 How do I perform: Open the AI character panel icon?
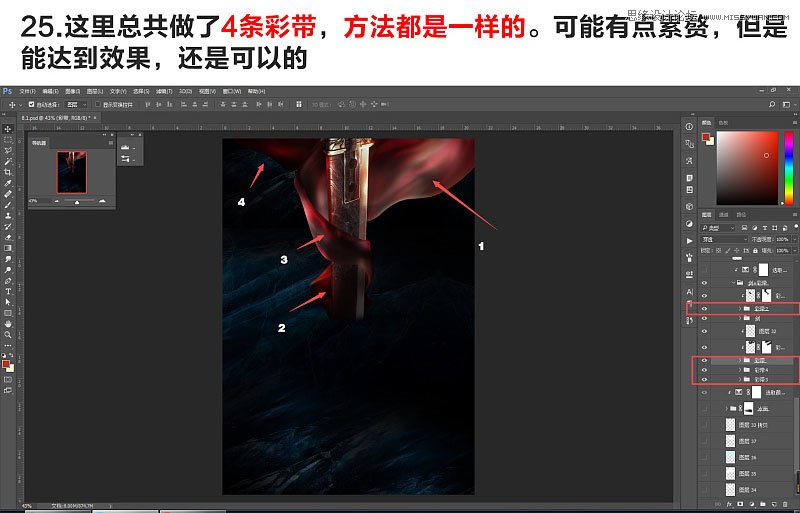tap(690, 291)
